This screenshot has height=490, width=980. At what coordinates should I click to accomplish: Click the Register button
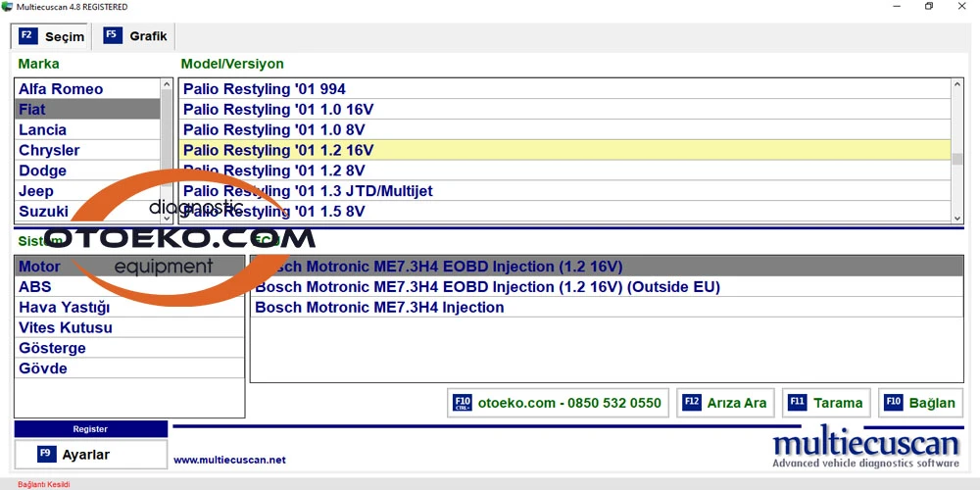point(90,429)
